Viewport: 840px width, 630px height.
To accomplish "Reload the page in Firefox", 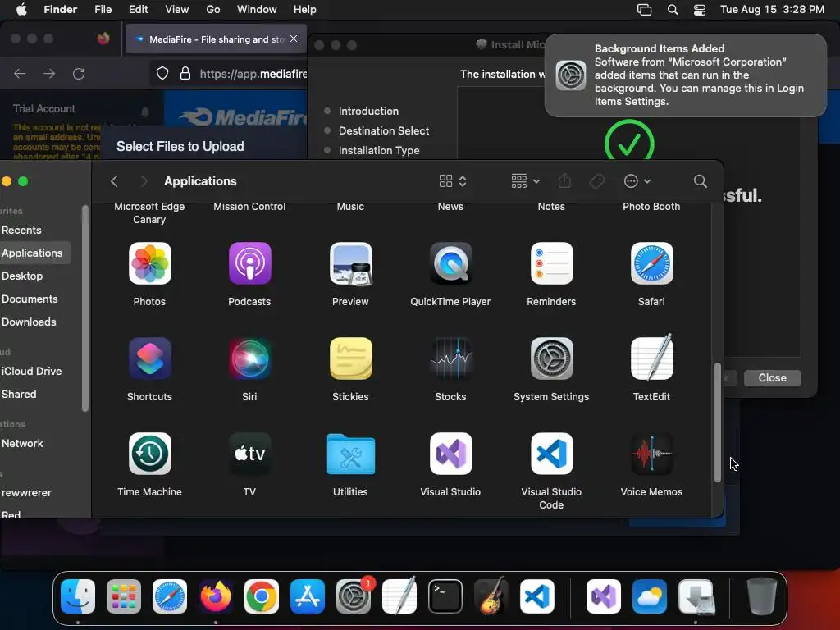I will click(79, 73).
